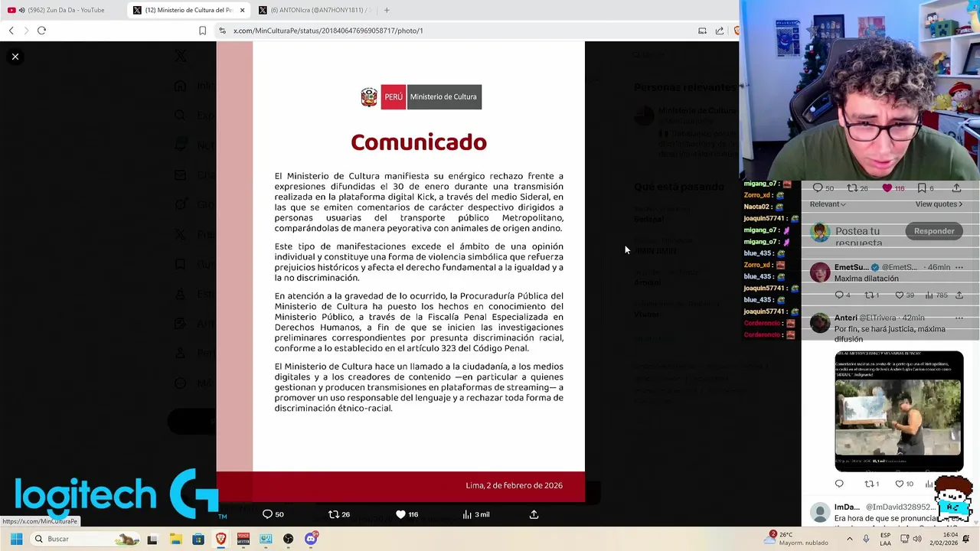Screen dimensions: 980x551
Task: Open Windows Start menu
Action: coord(16,539)
